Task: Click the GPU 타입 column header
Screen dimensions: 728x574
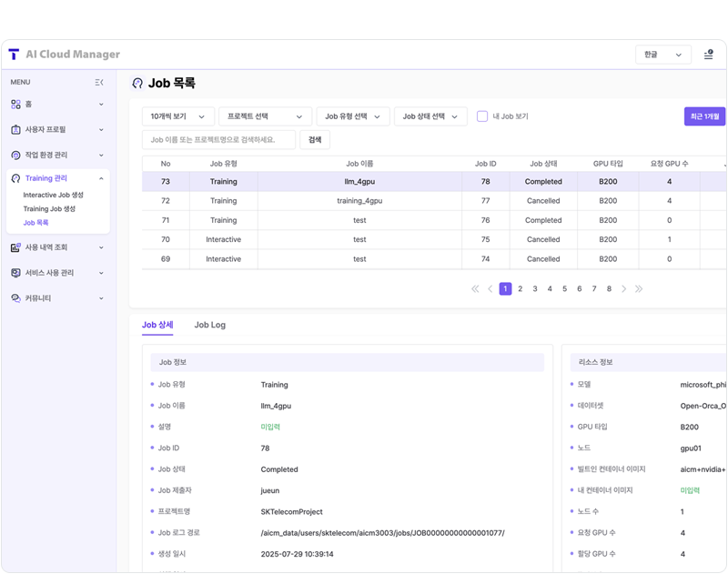Action: tap(608, 164)
